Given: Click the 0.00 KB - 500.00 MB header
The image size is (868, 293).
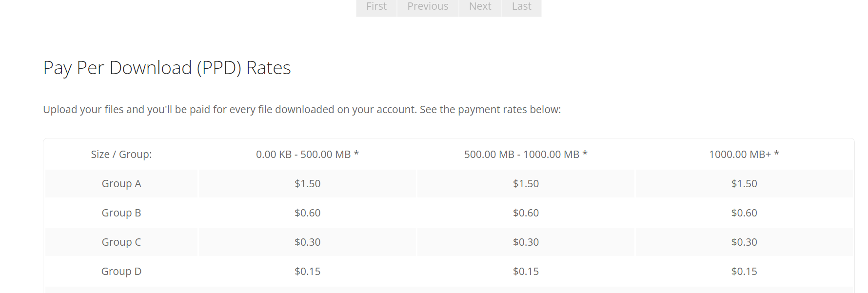Looking at the screenshot, I should [307, 155].
